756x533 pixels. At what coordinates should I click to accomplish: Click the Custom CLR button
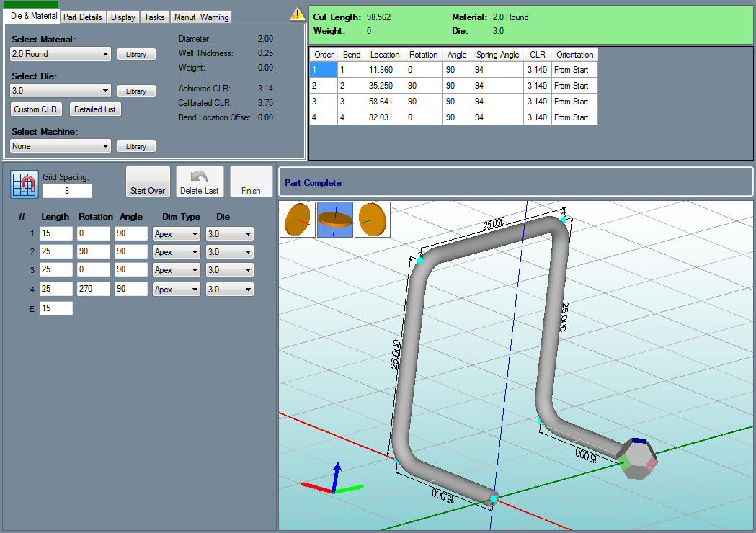[x=36, y=109]
